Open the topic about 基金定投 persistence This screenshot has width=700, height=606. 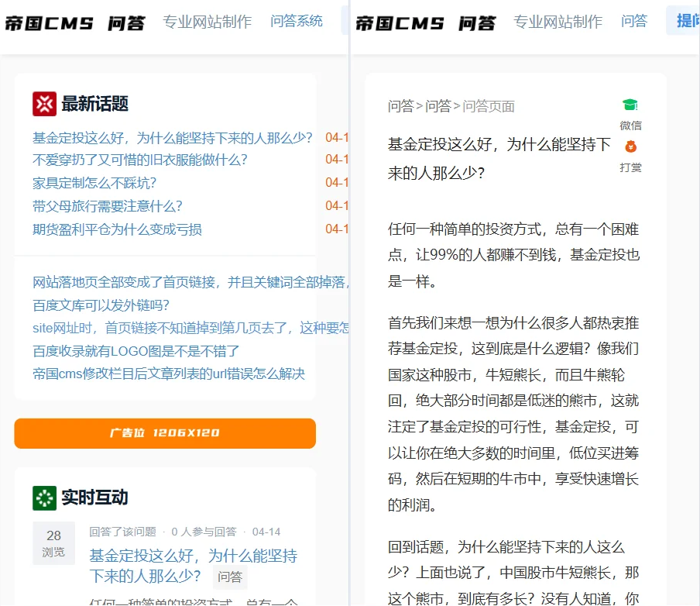[171, 137]
